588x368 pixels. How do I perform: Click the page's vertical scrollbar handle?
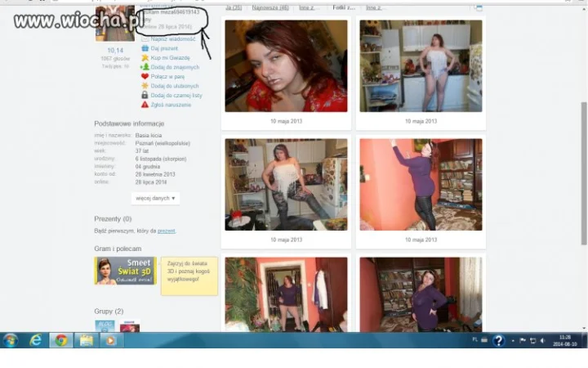point(584,173)
